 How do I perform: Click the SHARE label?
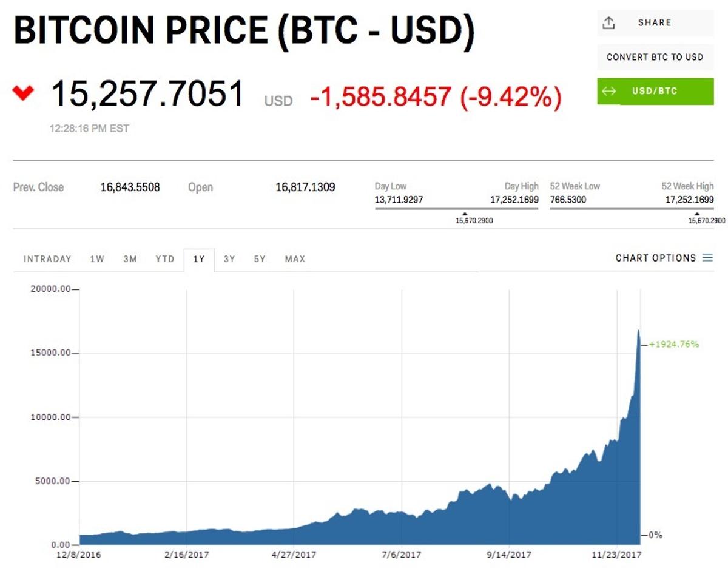pyautogui.click(x=653, y=22)
